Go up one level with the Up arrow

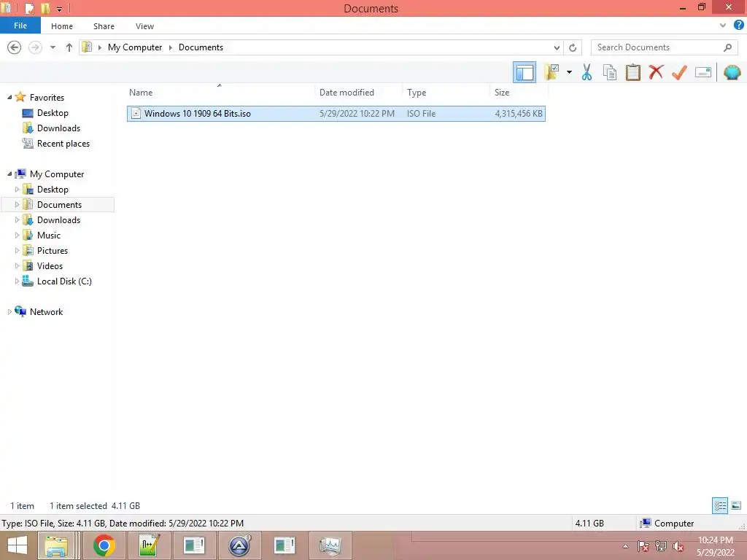click(x=69, y=47)
